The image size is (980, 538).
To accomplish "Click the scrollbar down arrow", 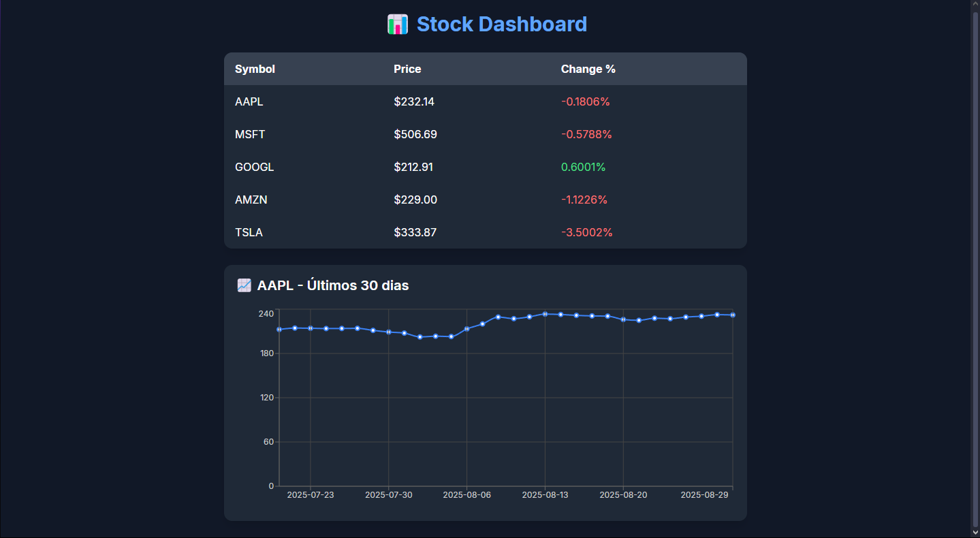I will coord(975,533).
